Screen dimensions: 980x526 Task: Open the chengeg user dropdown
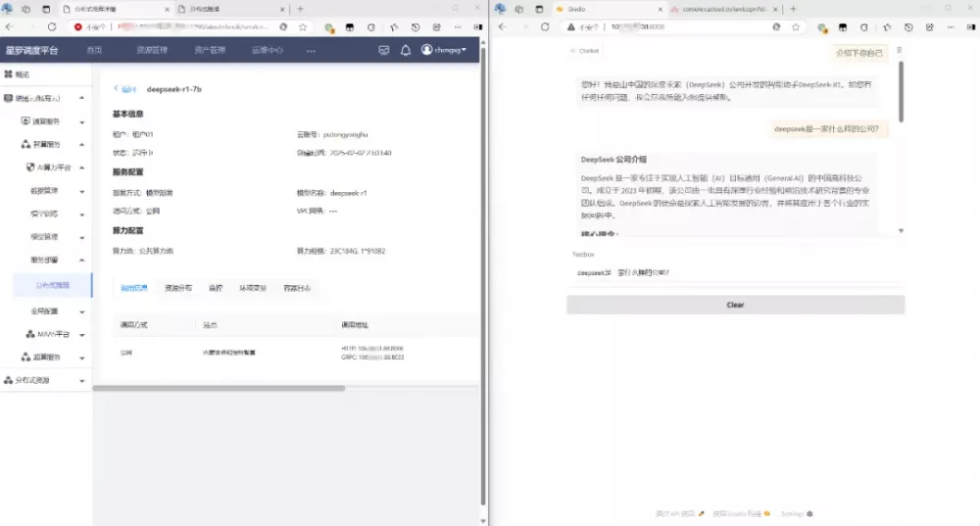[444, 50]
